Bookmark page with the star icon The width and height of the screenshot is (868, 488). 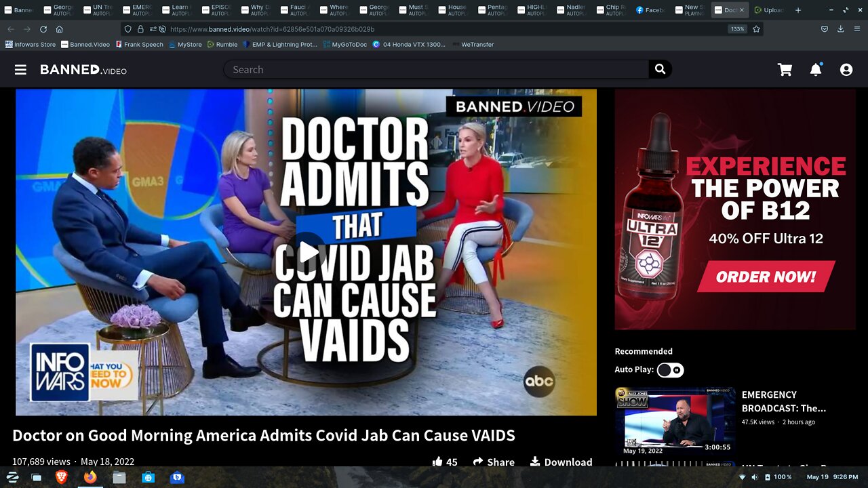tap(756, 29)
